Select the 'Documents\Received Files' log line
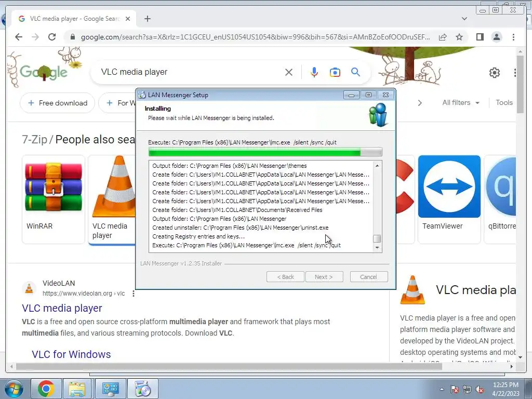Viewport: 532px width, 399px height. click(237, 210)
